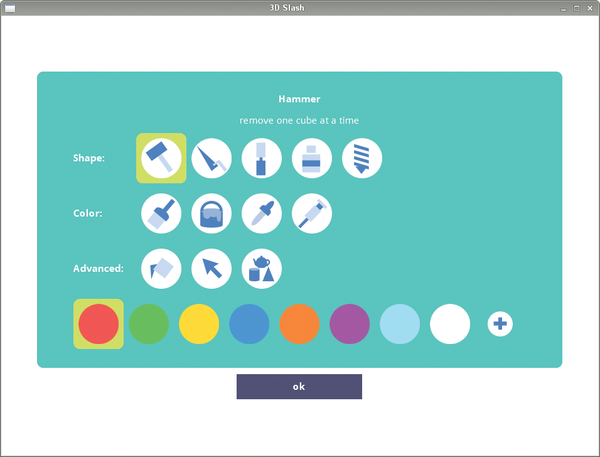
Task: Select the Eyedropper color picker tool
Action: click(261, 213)
